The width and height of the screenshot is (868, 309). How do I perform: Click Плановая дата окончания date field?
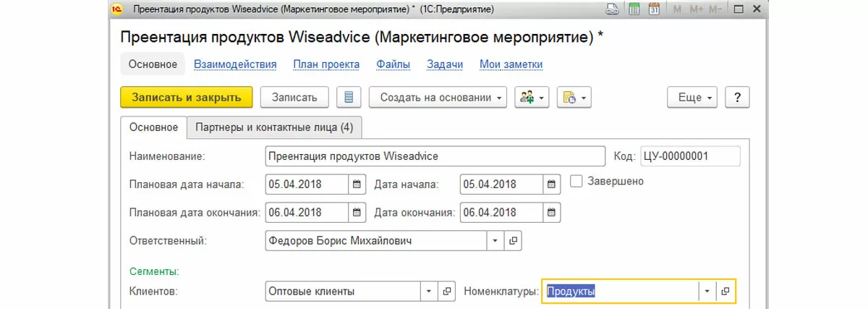[x=307, y=213]
